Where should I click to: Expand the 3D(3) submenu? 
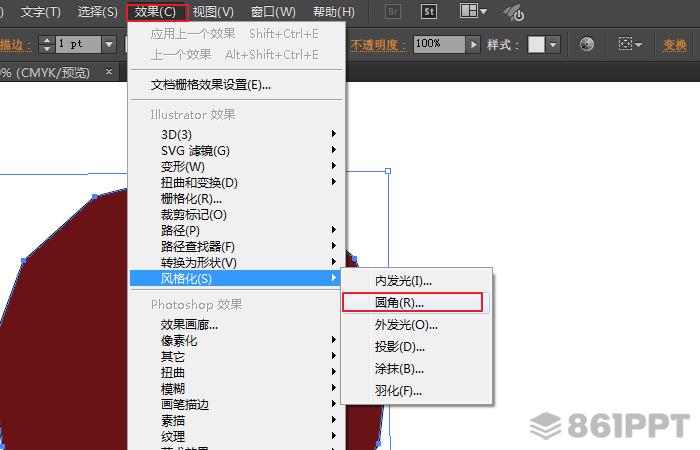(237, 134)
